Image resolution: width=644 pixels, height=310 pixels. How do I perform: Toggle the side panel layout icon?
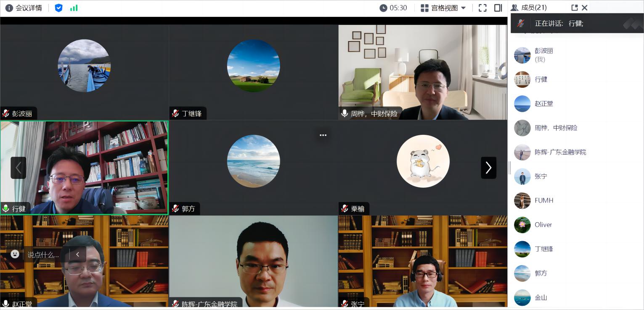click(x=498, y=8)
